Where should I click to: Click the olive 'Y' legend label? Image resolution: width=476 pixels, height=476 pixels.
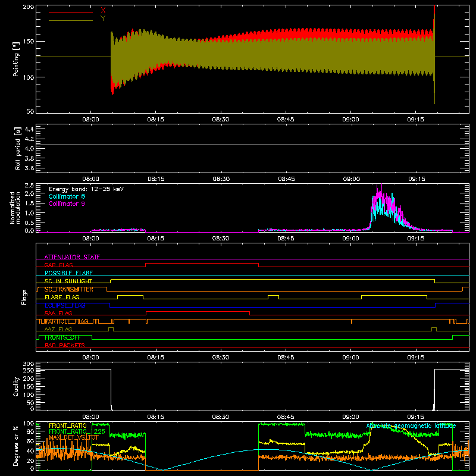(103, 18)
